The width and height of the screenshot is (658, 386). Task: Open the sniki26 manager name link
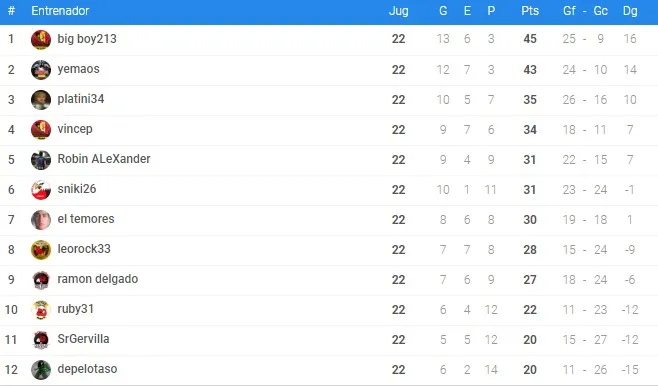click(77, 189)
